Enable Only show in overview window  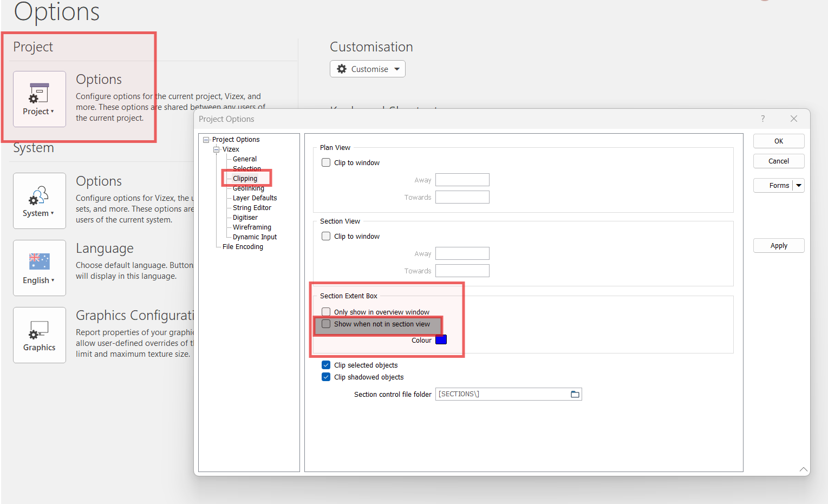tap(326, 312)
